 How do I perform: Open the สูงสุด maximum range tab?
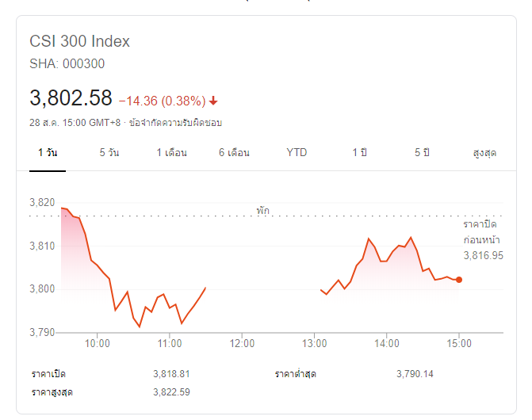pos(484,153)
